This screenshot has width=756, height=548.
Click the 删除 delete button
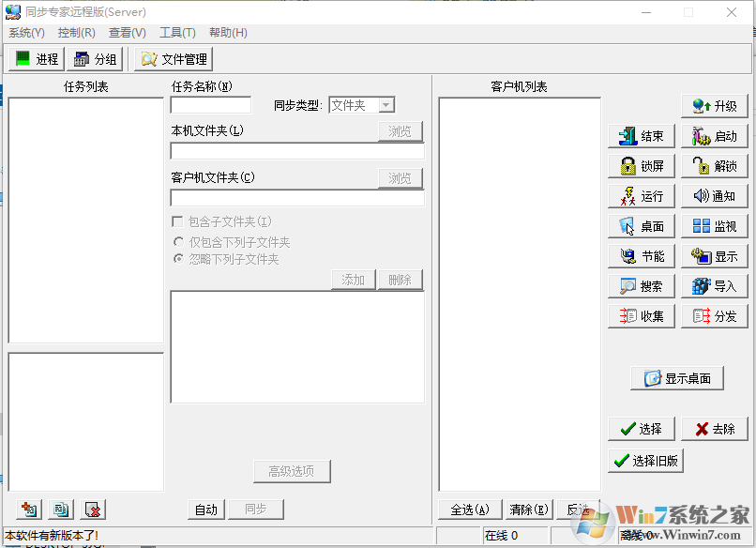[401, 280]
